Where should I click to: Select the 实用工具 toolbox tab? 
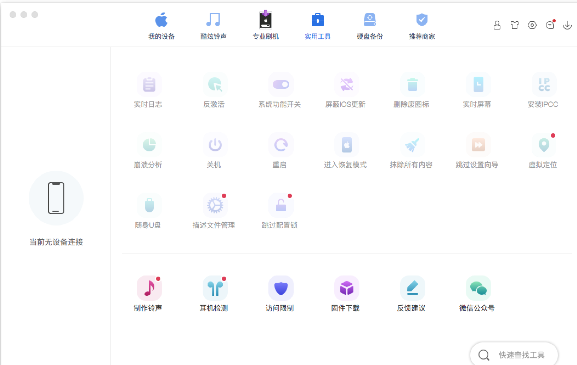tap(318, 25)
